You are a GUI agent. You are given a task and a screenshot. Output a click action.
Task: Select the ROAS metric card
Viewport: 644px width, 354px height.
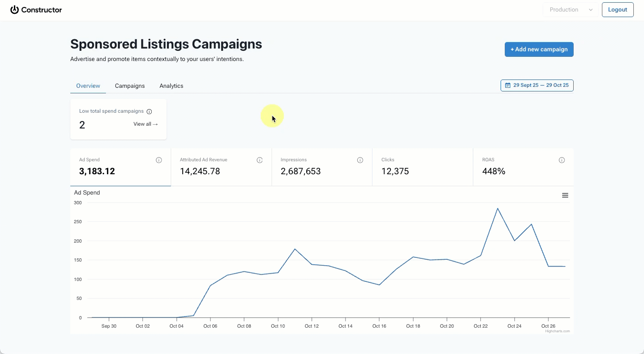523,167
